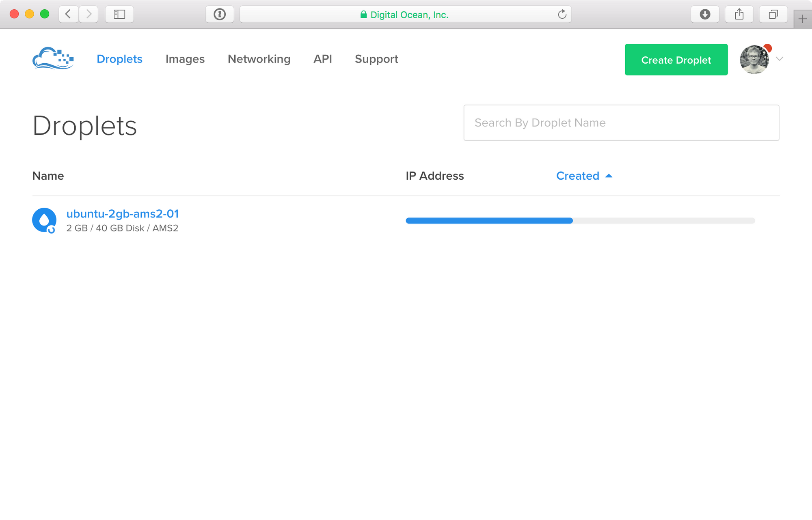
Task: Show all tabs overview icon
Action: tap(773, 15)
